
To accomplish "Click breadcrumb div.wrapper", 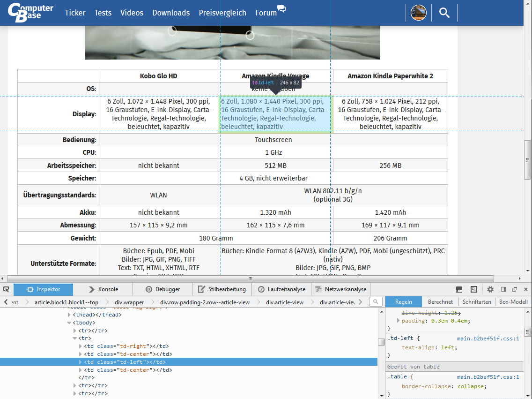I will click(129, 302).
